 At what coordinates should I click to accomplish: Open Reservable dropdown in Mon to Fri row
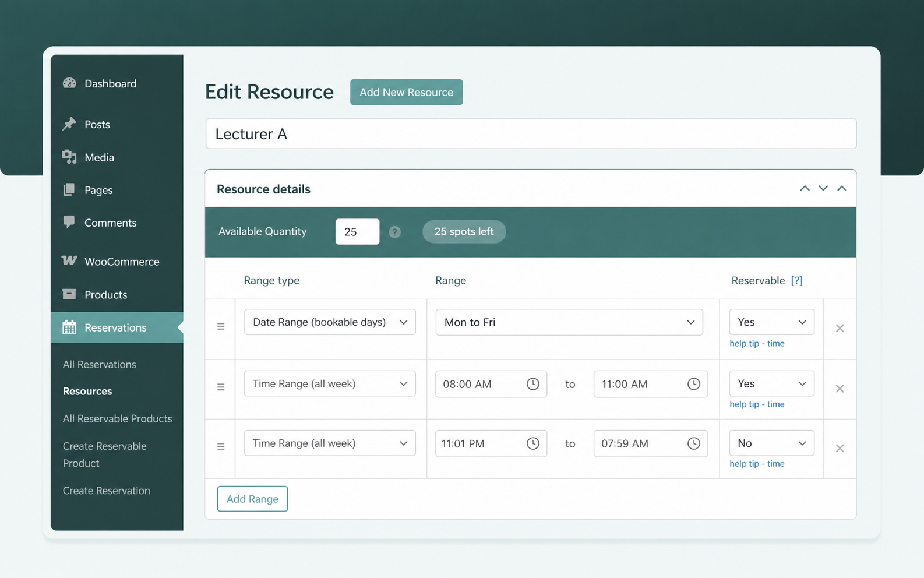point(772,322)
